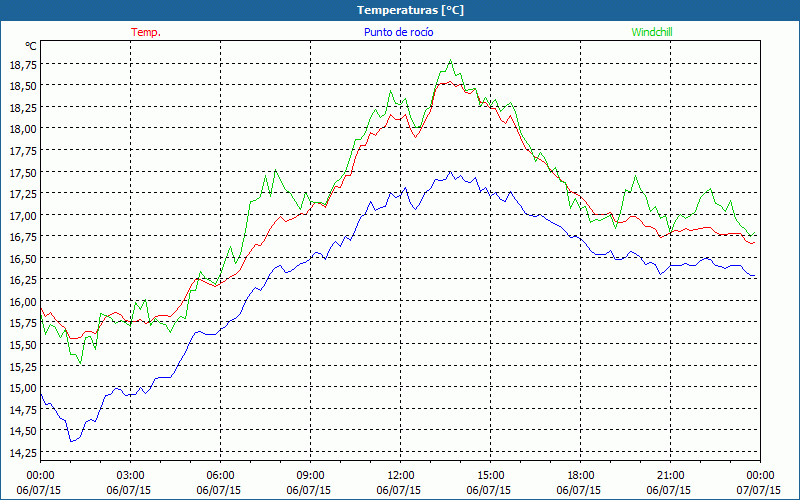Click the 14,25 y-axis value

23,453
